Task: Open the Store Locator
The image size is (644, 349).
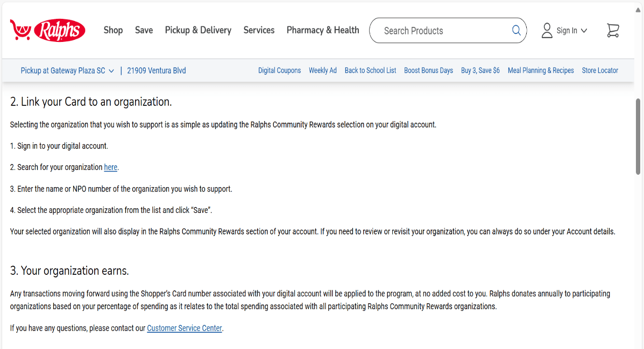Action: [x=600, y=70]
